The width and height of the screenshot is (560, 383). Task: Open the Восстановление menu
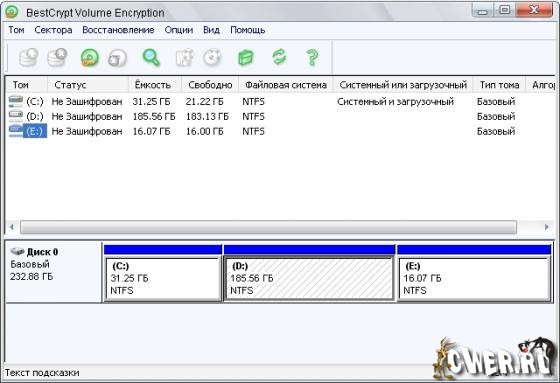[118, 30]
